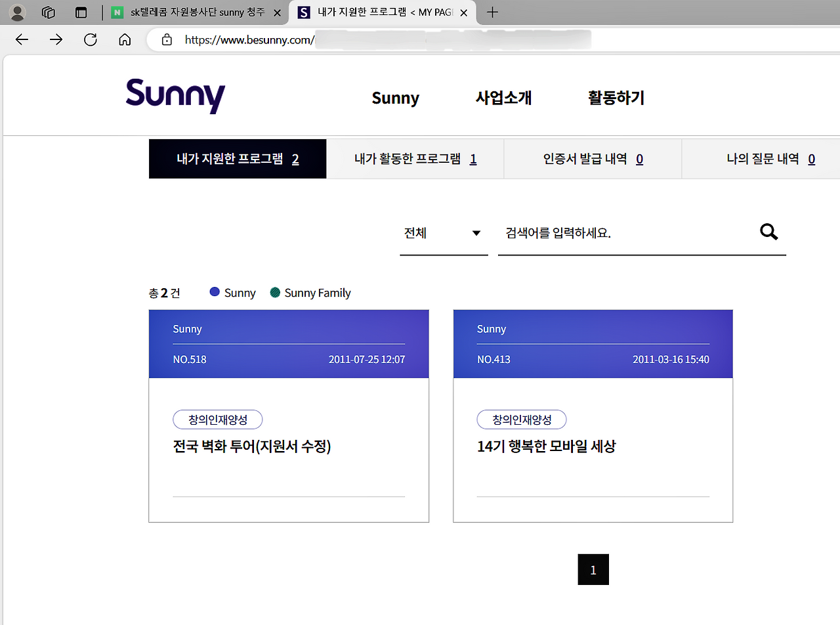Click the 창의인재양성 tag on the 전국 벽화 투어 card

218,420
